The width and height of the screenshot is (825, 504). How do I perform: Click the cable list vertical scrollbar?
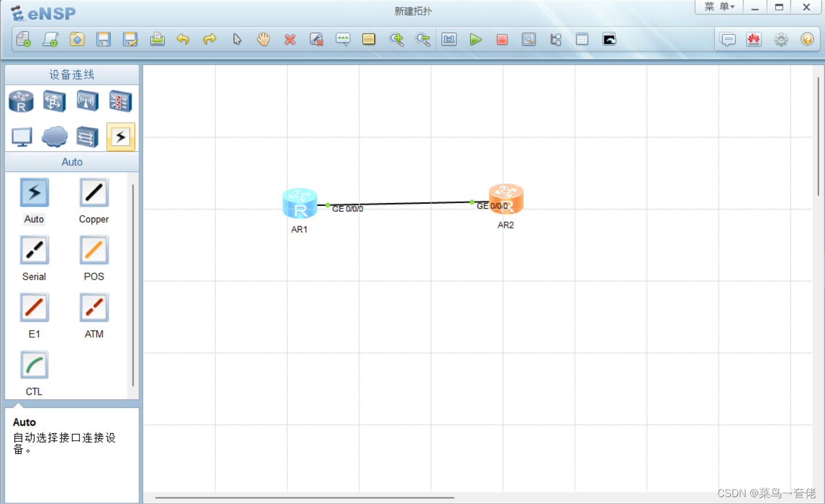tap(133, 285)
